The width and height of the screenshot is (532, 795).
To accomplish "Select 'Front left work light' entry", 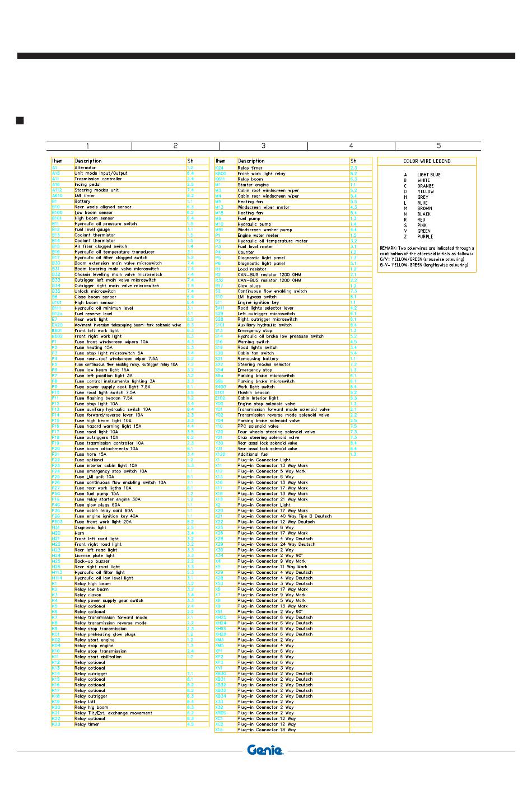I will 130,330.
